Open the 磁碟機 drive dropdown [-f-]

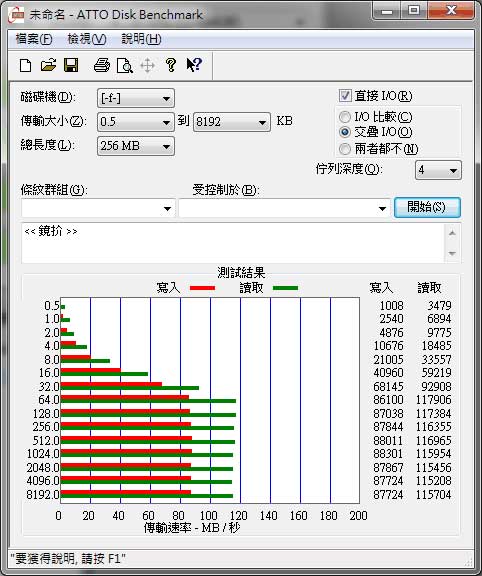point(136,98)
